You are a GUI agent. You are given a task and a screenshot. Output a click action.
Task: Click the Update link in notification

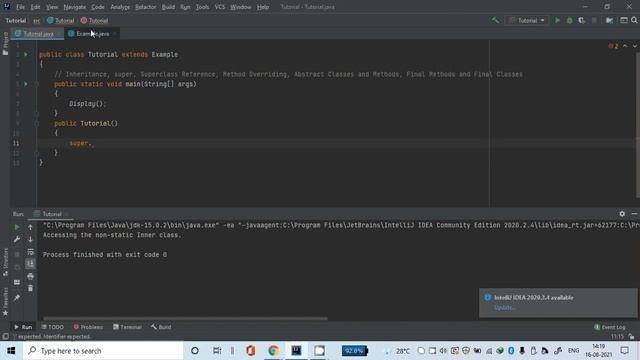(504, 308)
